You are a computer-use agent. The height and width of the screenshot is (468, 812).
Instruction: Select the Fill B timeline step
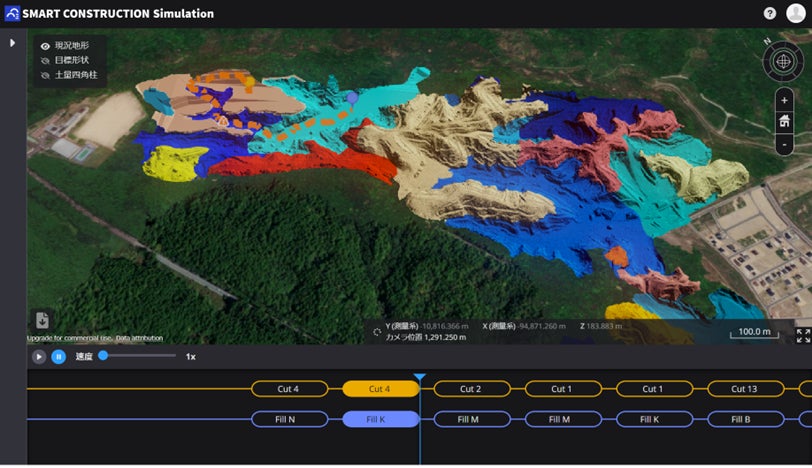point(746,419)
